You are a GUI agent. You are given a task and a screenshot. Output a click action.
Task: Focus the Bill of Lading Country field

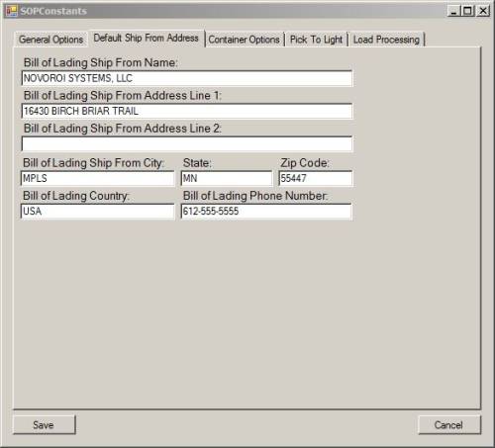tap(97, 211)
